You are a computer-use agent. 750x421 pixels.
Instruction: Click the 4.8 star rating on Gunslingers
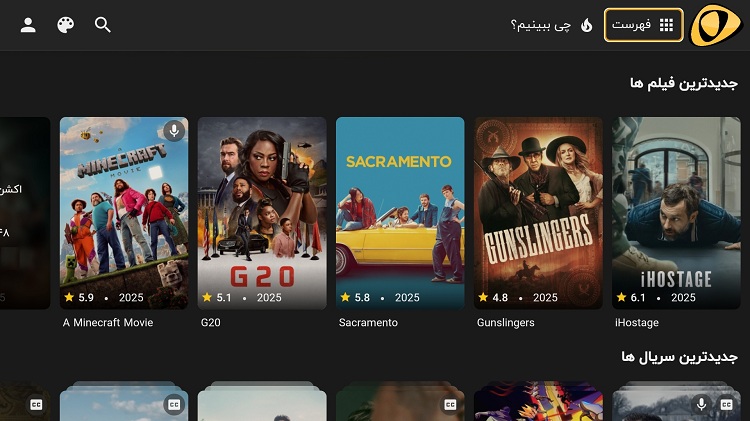(493, 298)
